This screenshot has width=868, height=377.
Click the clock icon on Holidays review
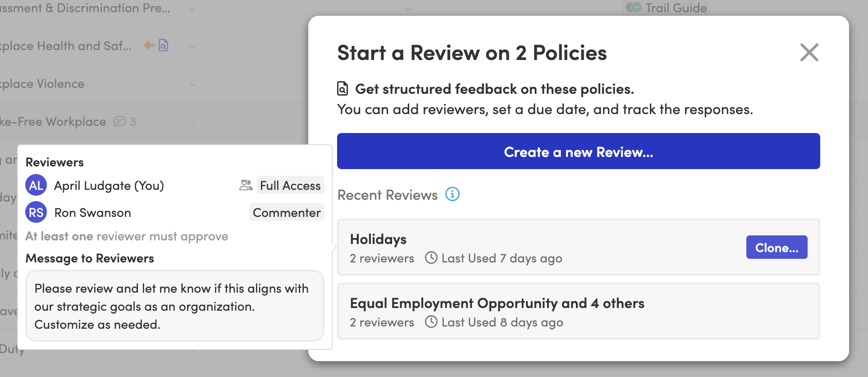click(431, 257)
